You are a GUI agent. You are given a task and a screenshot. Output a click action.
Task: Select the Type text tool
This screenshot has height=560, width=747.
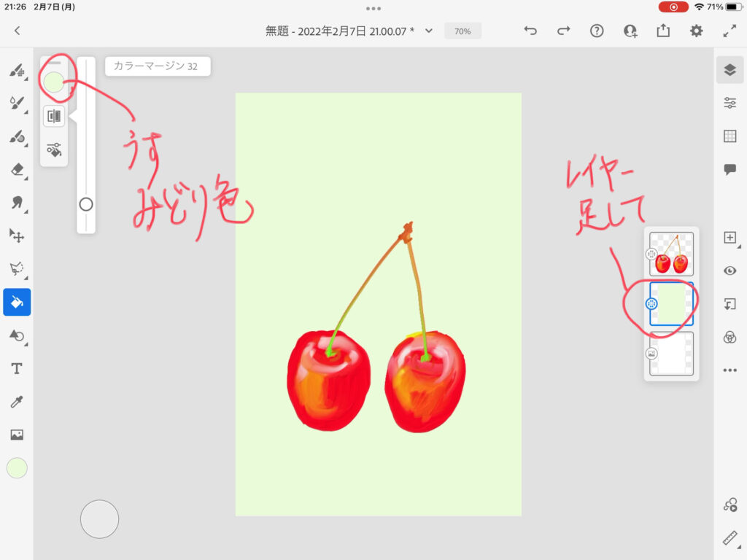click(16, 368)
